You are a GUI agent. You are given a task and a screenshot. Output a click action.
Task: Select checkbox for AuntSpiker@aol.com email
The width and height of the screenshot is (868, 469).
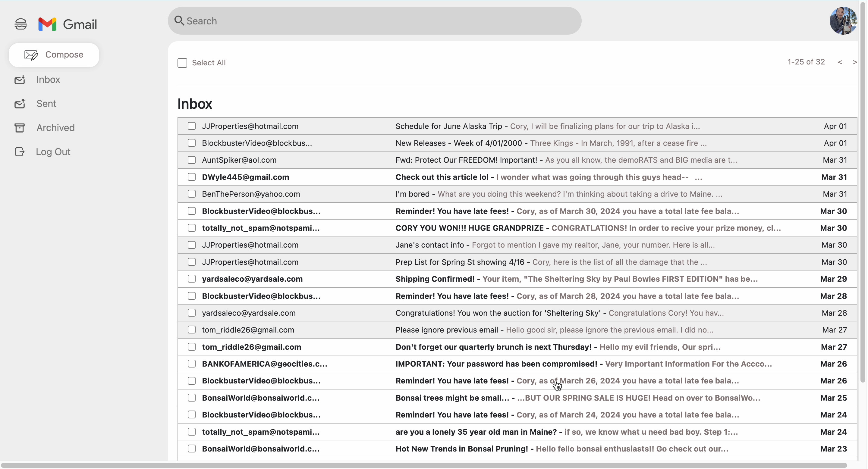point(192,160)
